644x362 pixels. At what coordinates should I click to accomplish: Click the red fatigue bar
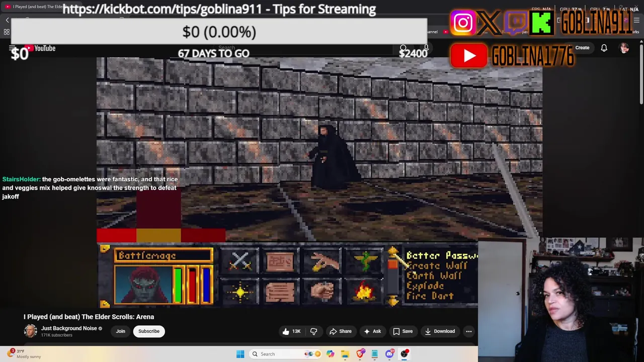coord(192,285)
